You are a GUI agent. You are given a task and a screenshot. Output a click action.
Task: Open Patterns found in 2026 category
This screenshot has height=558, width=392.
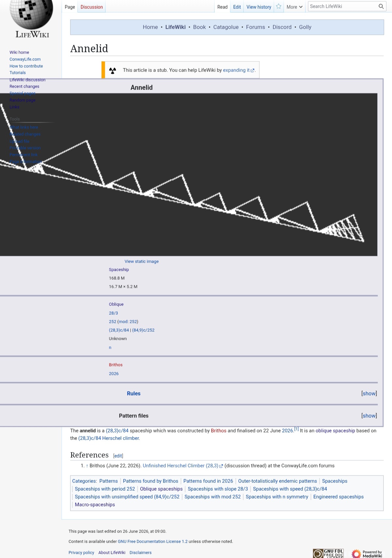pyautogui.click(x=208, y=481)
